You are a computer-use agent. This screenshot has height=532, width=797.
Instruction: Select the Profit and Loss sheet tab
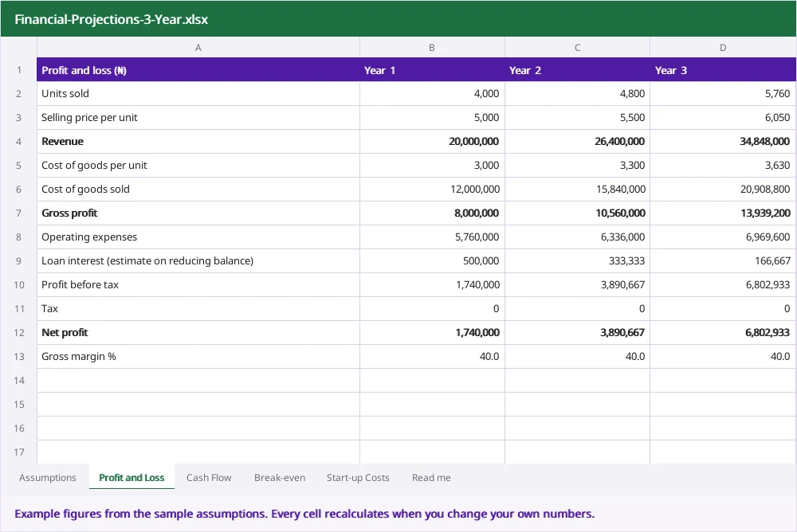click(x=132, y=477)
